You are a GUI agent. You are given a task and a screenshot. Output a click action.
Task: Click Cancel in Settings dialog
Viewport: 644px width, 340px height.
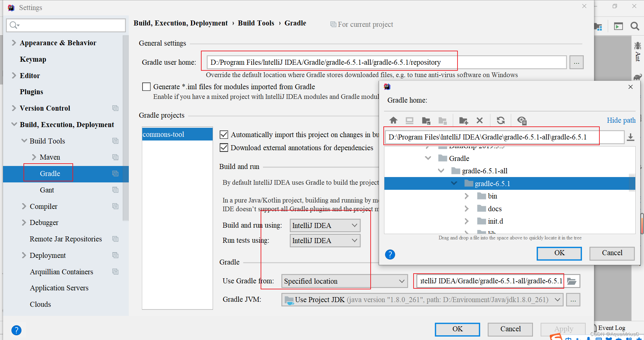[511, 330]
